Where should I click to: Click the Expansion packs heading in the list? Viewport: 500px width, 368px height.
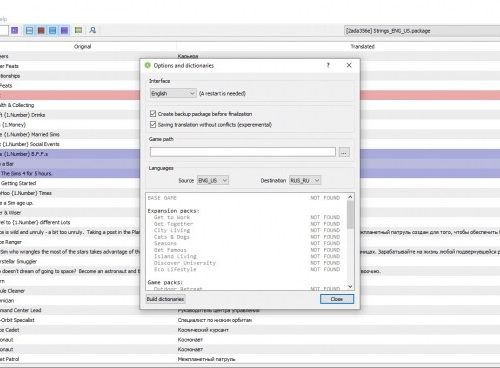tap(173, 211)
